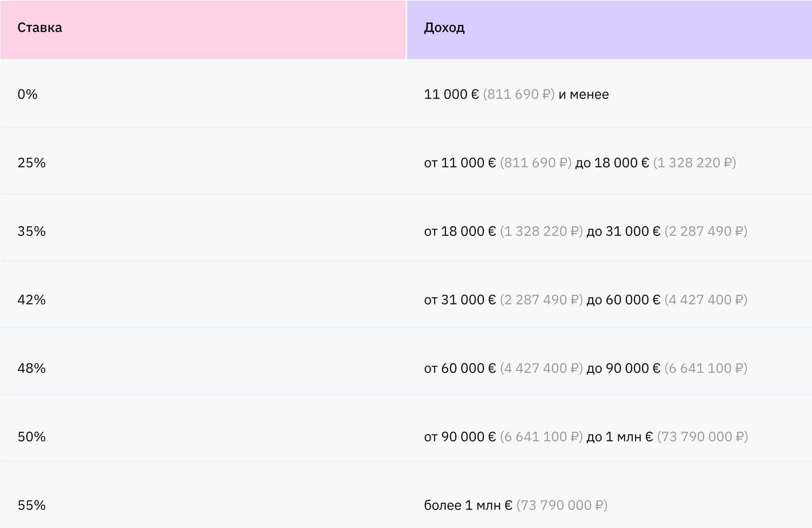Image resolution: width=812 pixels, height=528 pixels.
Task: Click the "Доход" column header
Action: pyautogui.click(x=444, y=28)
